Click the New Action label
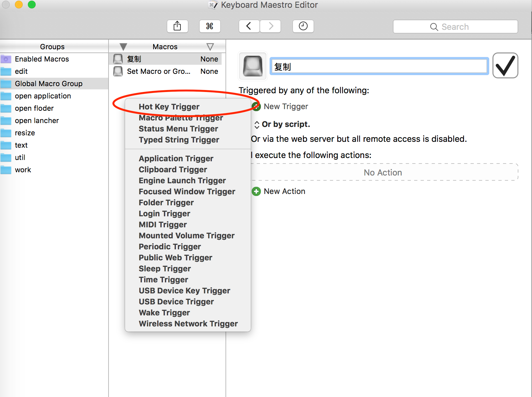 (x=284, y=191)
